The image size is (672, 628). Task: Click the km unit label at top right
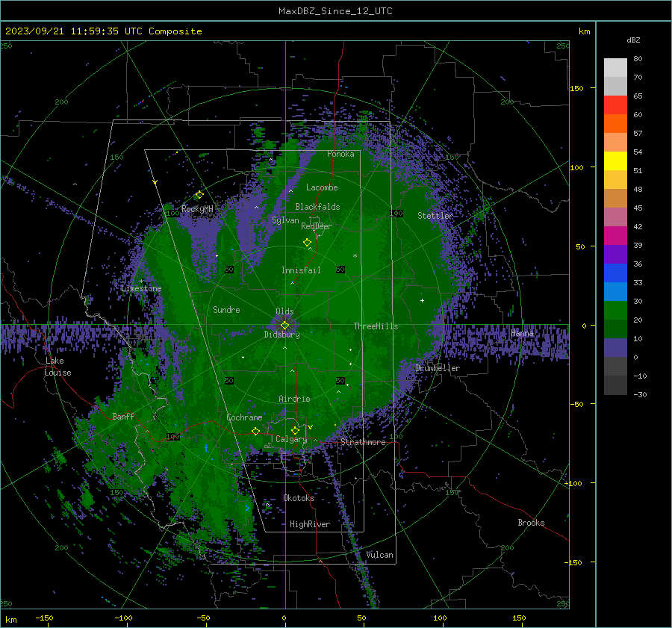point(584,31)
